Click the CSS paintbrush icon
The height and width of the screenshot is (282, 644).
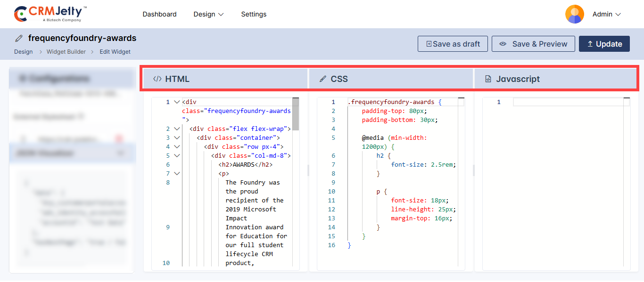point(323,79)
